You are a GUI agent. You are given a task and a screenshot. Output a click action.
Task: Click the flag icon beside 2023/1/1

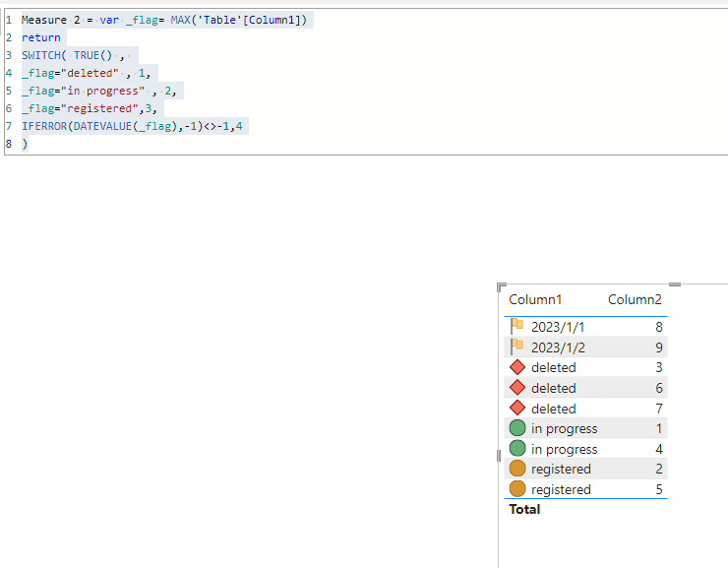click(x=516, y=327)
